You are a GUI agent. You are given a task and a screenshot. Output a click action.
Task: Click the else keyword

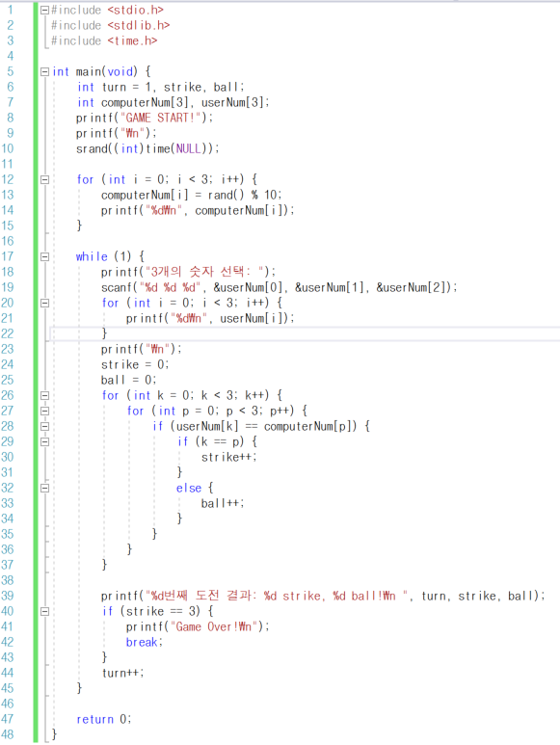pos(189,488)
